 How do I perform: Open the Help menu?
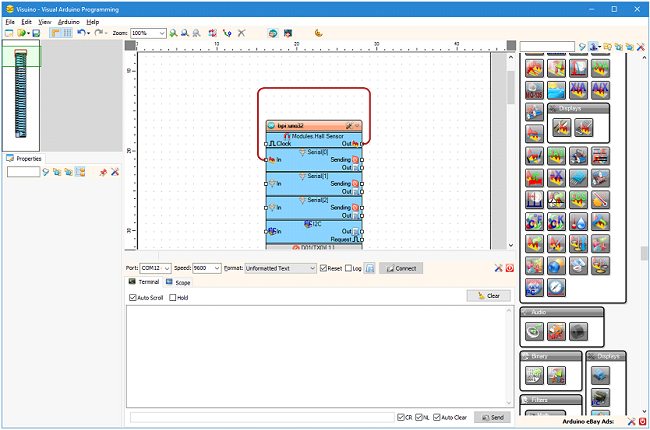[x=92, y=22]
